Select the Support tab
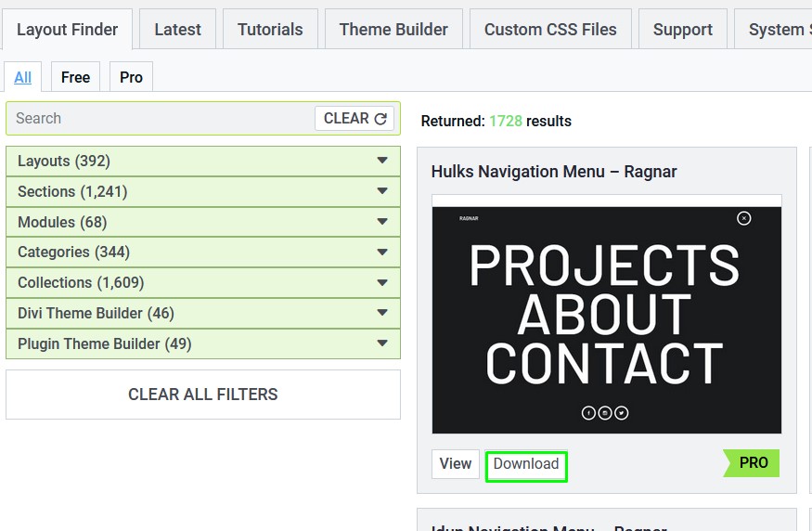This screenshot has width=812, height=531. [x=682, y=30]
